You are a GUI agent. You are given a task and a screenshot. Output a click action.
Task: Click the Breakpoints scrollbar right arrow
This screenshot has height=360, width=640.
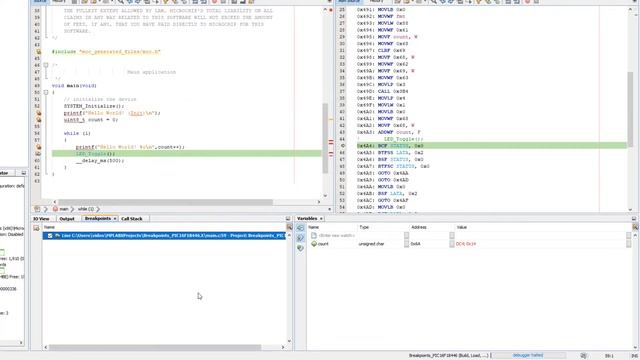pos(283,347)
